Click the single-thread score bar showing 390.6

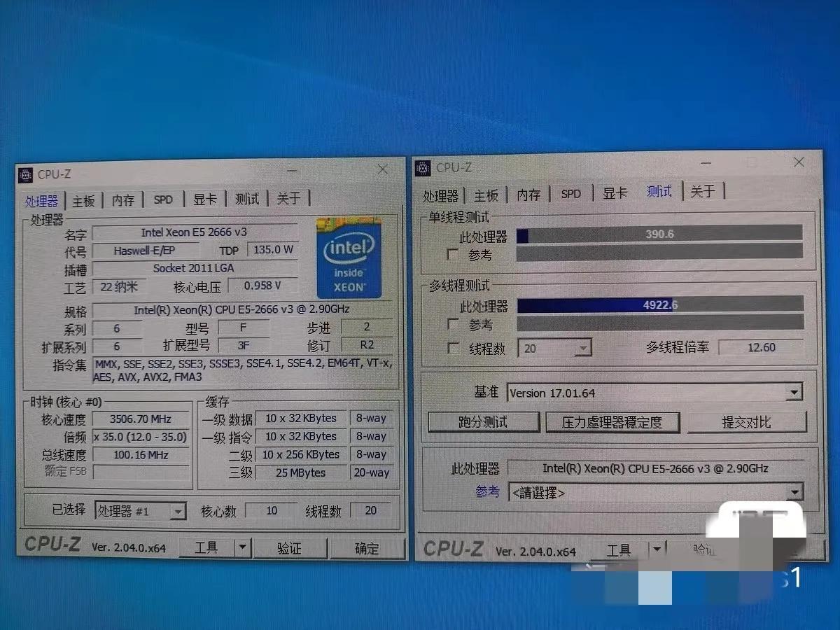pyautogui.click(x=659, y=234)
